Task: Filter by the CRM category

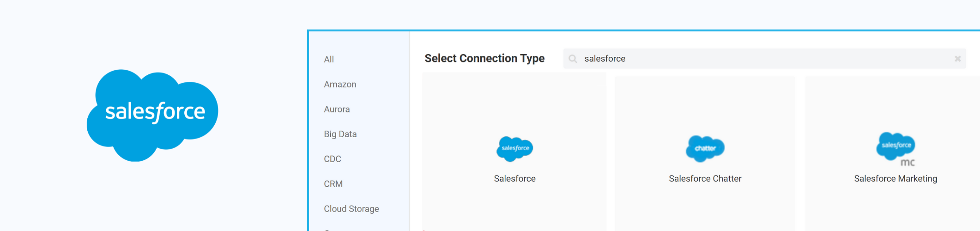Action: coord(333,184)
